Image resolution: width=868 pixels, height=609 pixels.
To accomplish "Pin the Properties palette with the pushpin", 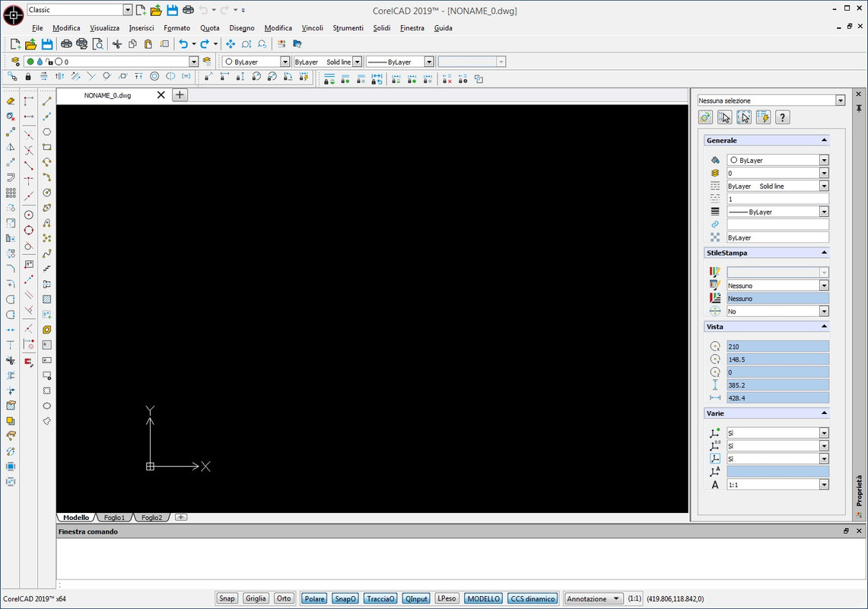I will coord(859,108).
